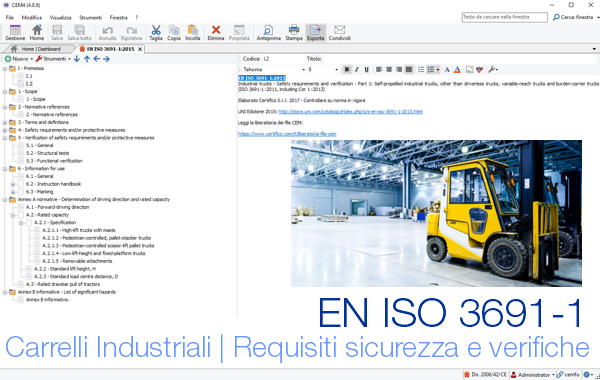Expand 4 - Safety requirements folder
Image resolution: width=600 pixels, height=380 pixels.
5,130
